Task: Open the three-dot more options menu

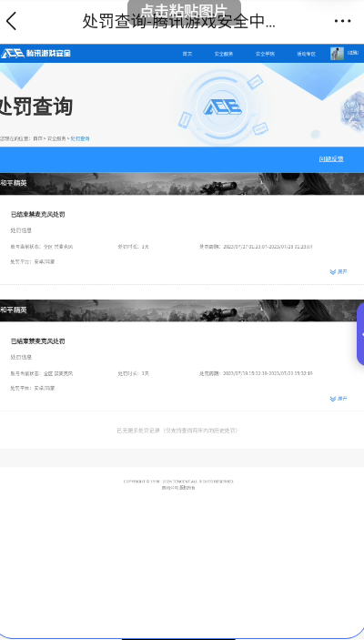Action: (342, 21)
